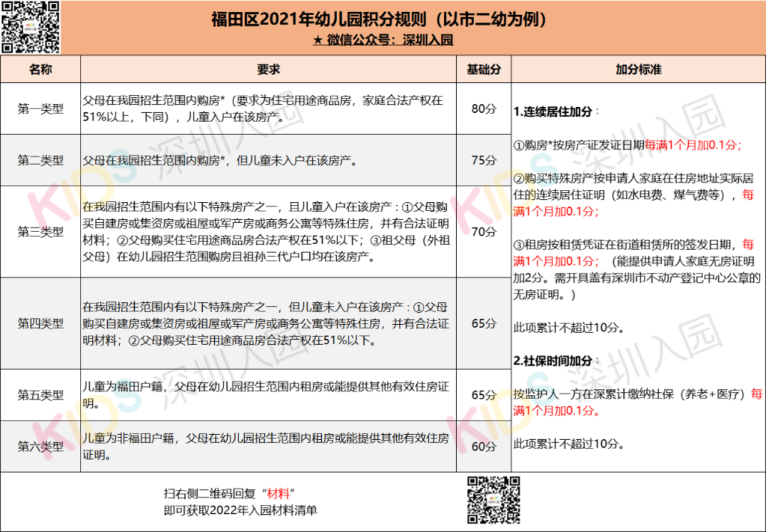
Task: Click the 第四类型 row label
Action: [41, 323]
